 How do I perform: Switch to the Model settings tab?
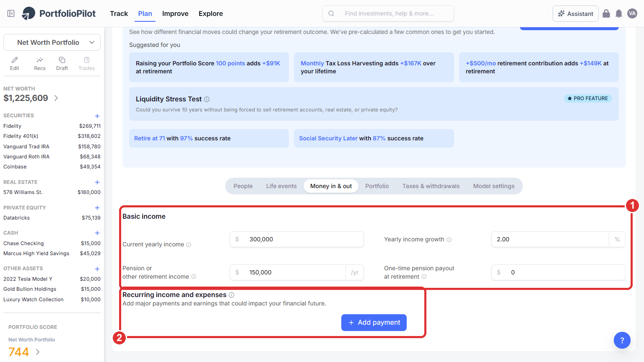coord(494,186)
